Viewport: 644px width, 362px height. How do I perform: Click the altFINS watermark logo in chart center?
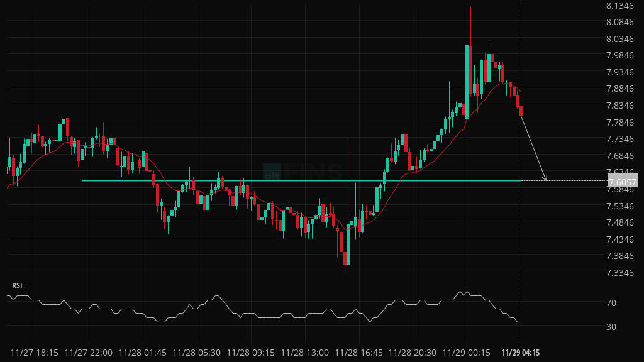point(303,172)
